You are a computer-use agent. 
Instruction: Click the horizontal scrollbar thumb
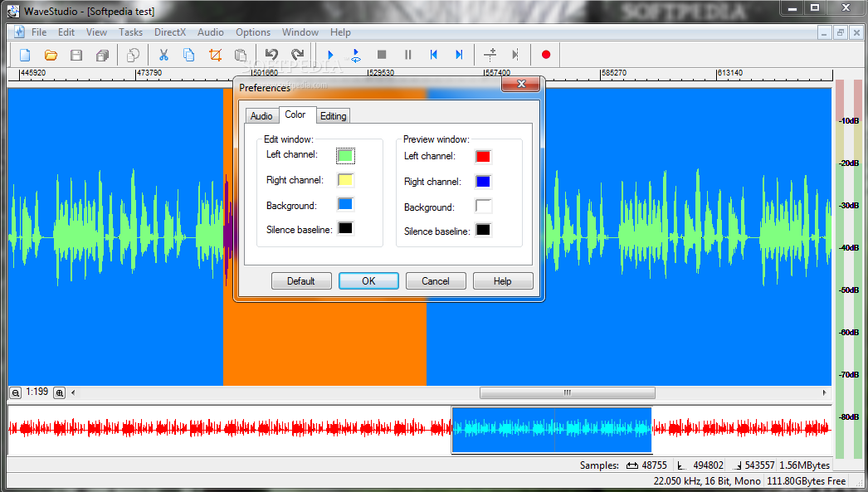tap(568, 393)
